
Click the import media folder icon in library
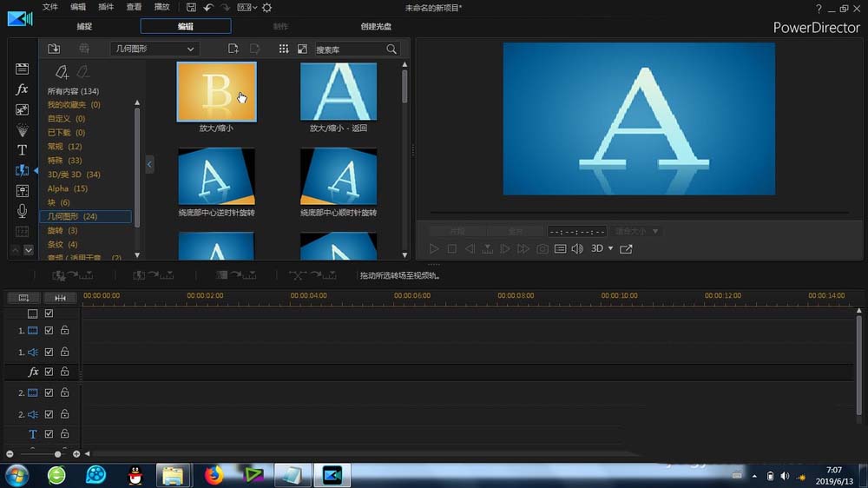pos(54,49)
